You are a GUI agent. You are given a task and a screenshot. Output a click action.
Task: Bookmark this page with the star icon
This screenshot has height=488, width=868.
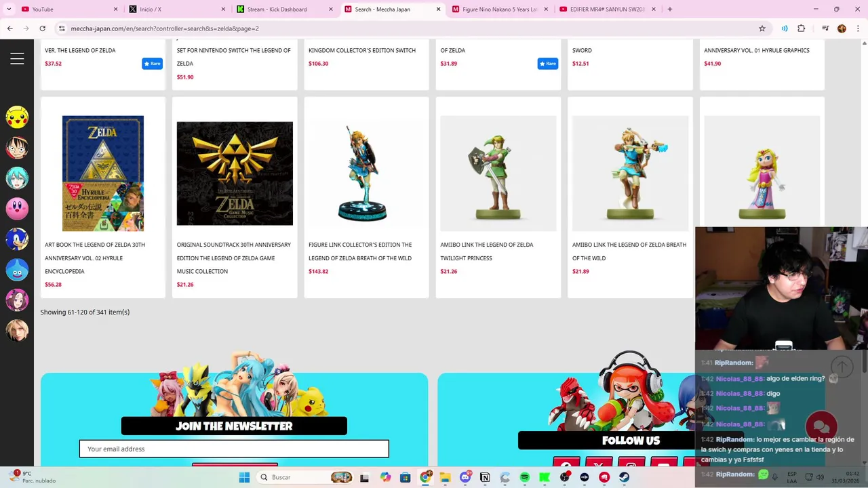[x=762, y=28]
